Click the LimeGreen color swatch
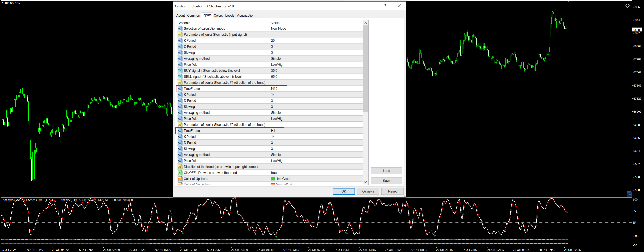Screen dimensions: 644x252 (x=273, y=179)
